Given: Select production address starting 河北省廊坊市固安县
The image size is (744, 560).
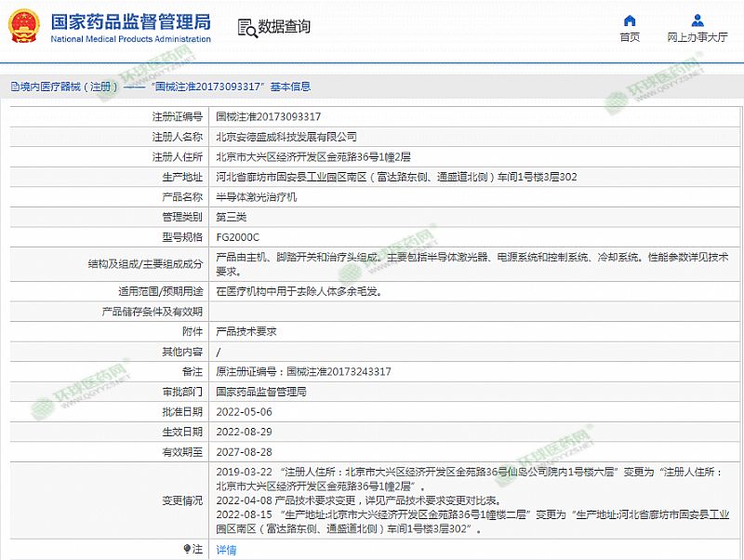Looking at the screenshot, I should click(x=397, y=177).
